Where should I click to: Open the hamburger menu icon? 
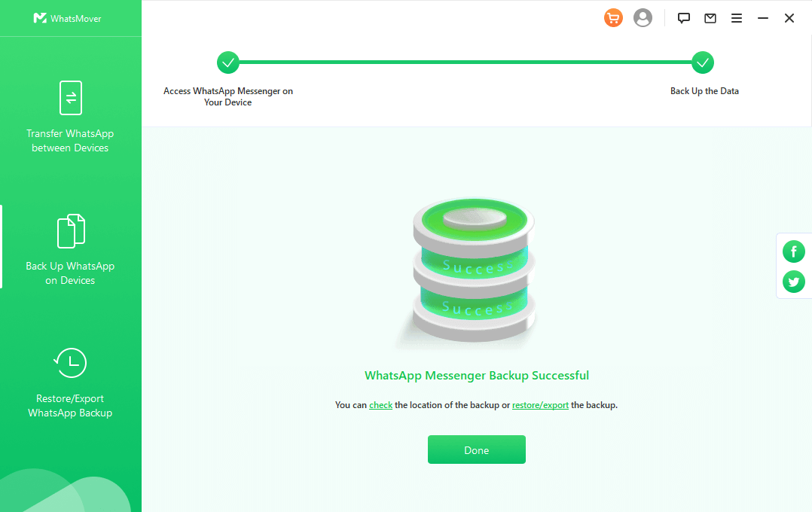[x=737, y=18]
